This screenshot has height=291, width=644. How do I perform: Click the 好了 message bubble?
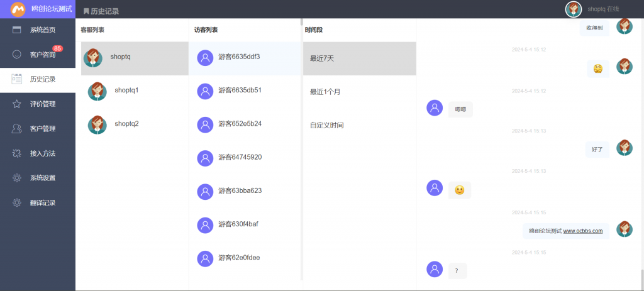click(597, 150)
